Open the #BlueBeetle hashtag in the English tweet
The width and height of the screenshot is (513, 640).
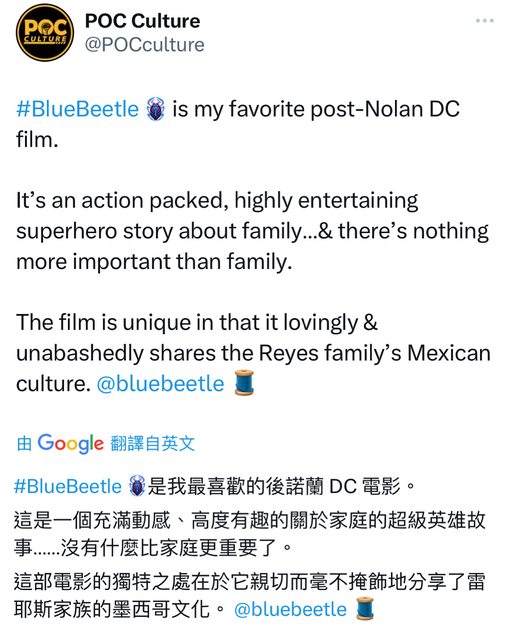(x=78, y=109)
